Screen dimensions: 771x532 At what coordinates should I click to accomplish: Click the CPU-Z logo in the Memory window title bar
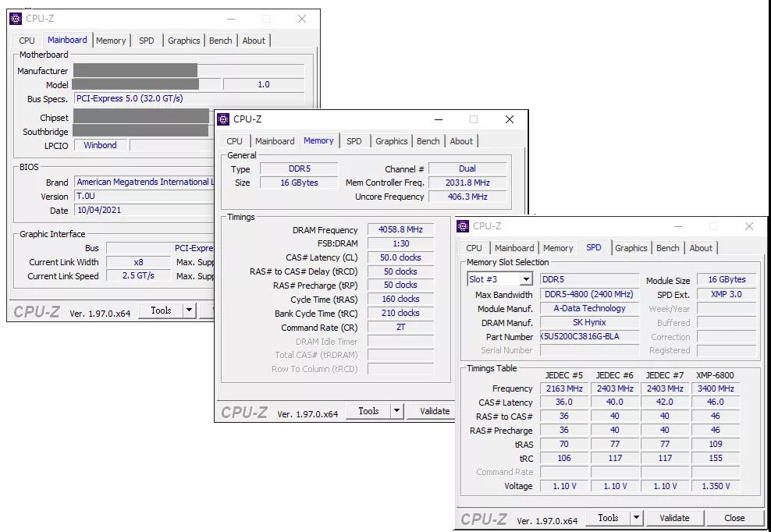click(x=223, y=119)
